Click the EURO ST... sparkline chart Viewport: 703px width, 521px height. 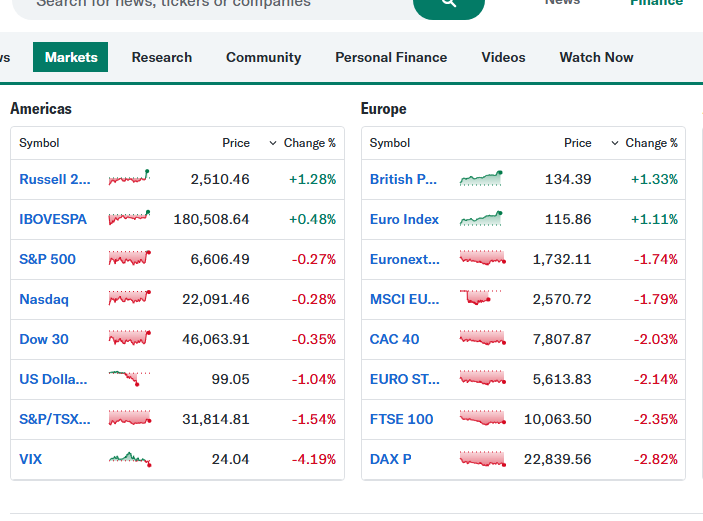482,378
